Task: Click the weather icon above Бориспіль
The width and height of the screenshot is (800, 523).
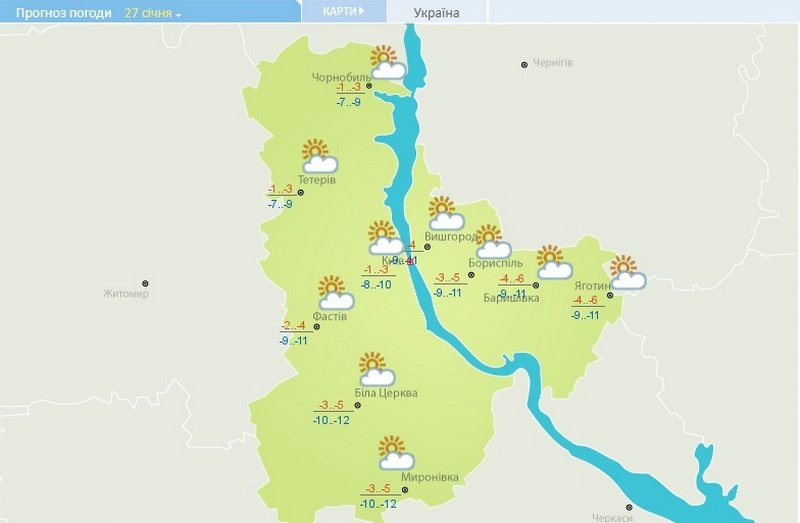Action: (493, 242)
